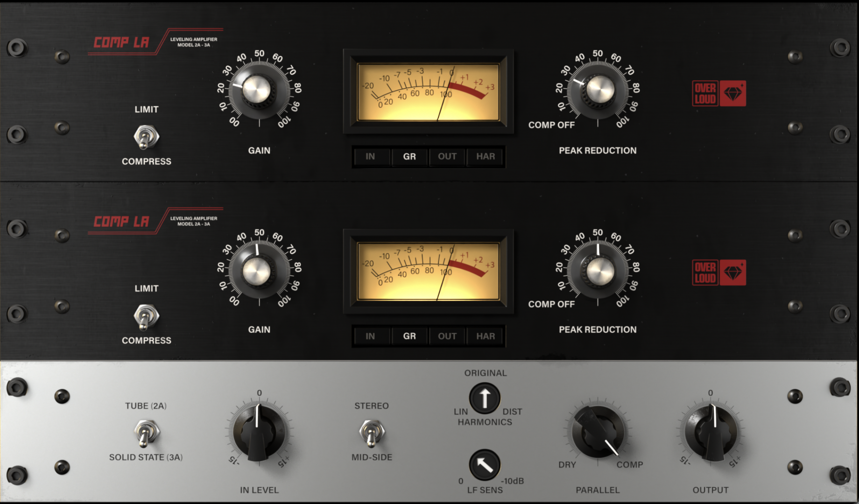
Task: Click the Overloud logo on second unit
Action: (x=718, y=273)
